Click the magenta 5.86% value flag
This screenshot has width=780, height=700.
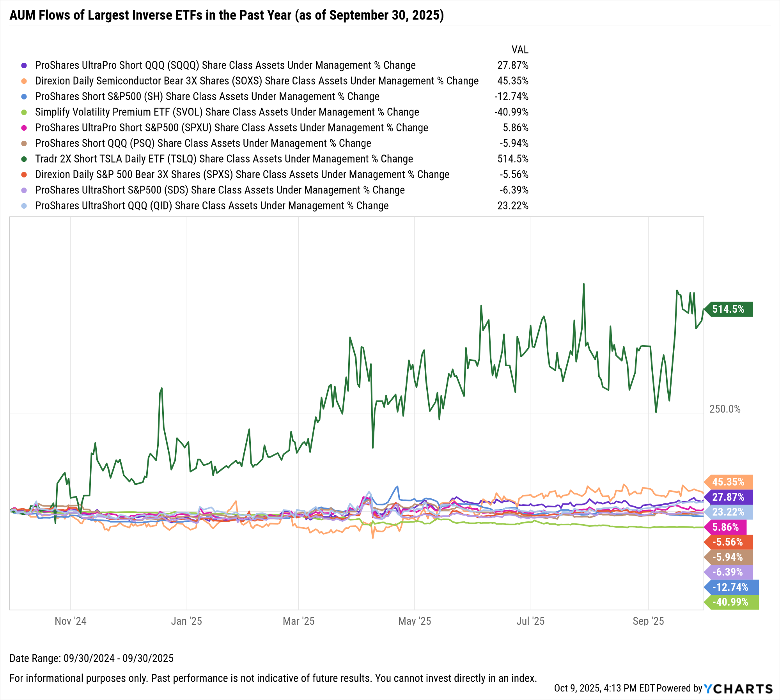click(726, 527)
